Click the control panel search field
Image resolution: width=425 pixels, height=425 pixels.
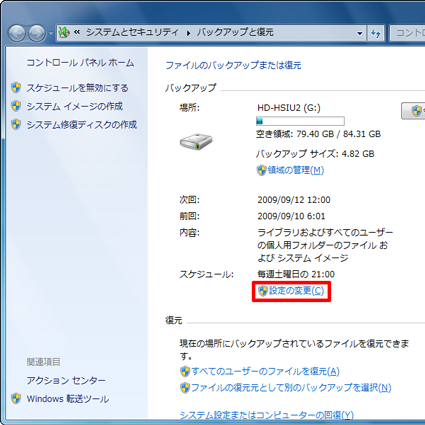point(407,33)
